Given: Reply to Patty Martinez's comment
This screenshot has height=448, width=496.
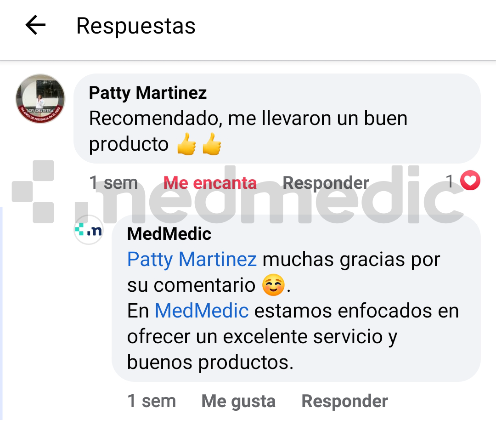Looking at the screenshot, I should 326,183.
